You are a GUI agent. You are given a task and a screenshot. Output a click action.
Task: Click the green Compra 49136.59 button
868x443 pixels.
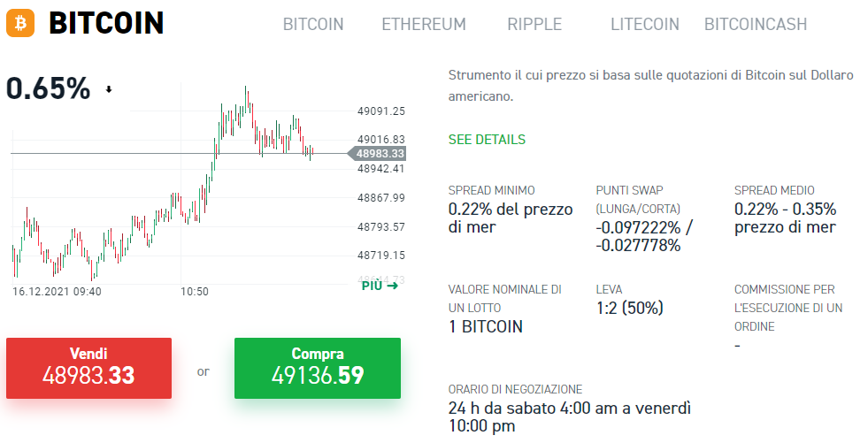318,369
